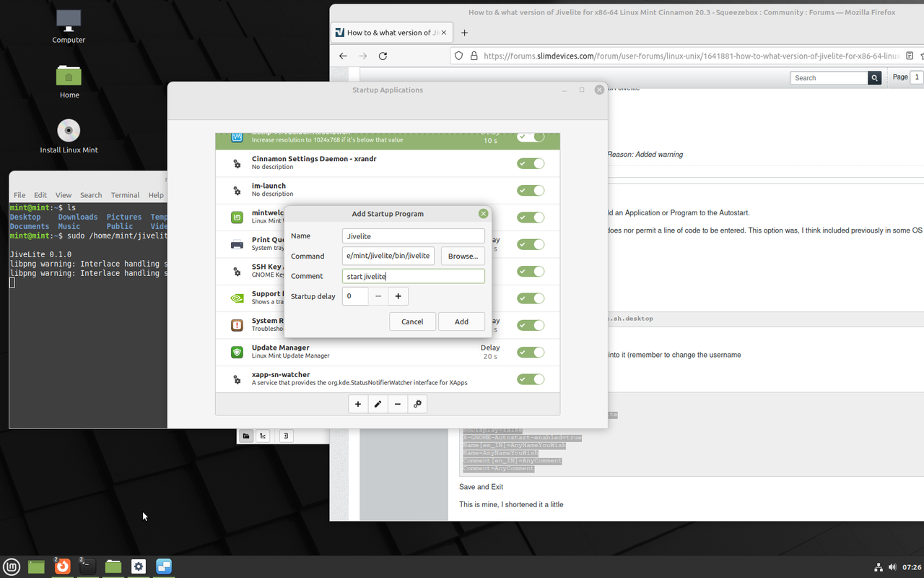Click the Comment field 'start jivelite'
924x578 pixels.
414,276
